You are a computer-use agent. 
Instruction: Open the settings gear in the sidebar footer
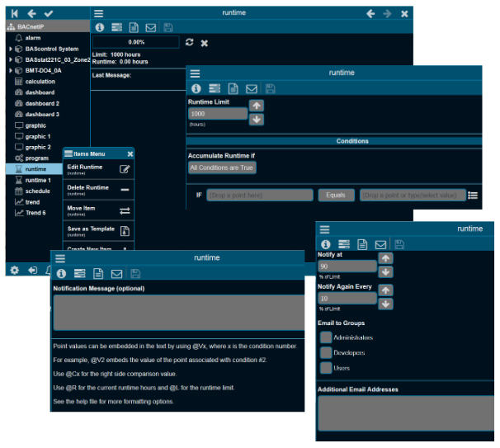pos(14,270)
